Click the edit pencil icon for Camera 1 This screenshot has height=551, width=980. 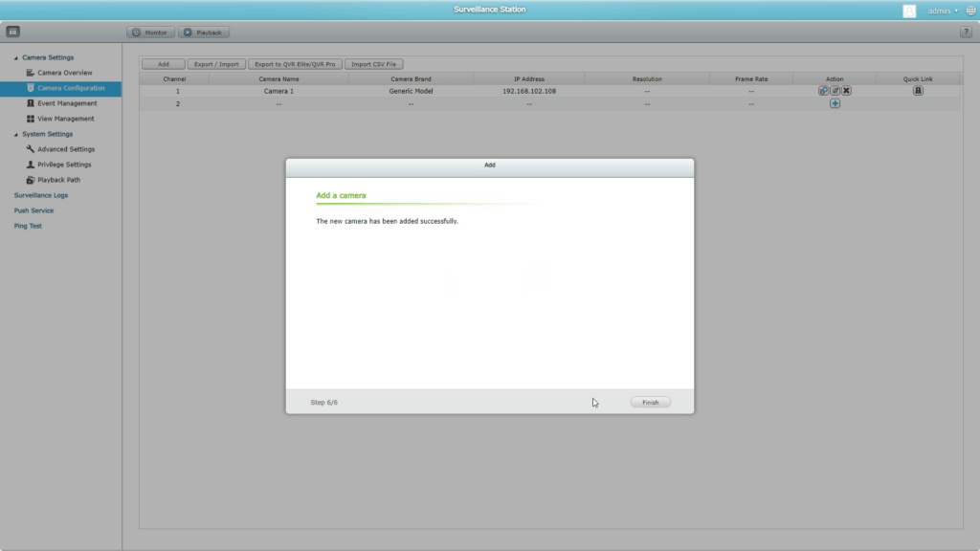click(834, 91)
